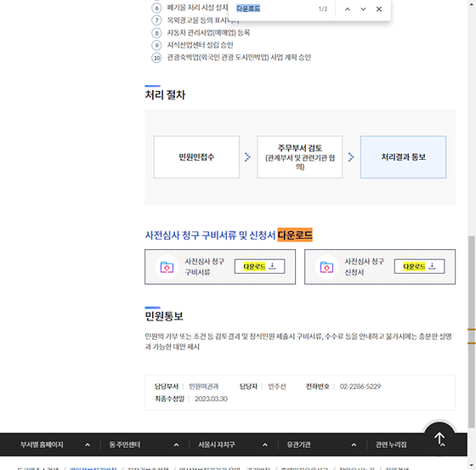476x470 pixels.
Task: Click the 주무부서 검토 process step box
Action: tap(300, 157)
